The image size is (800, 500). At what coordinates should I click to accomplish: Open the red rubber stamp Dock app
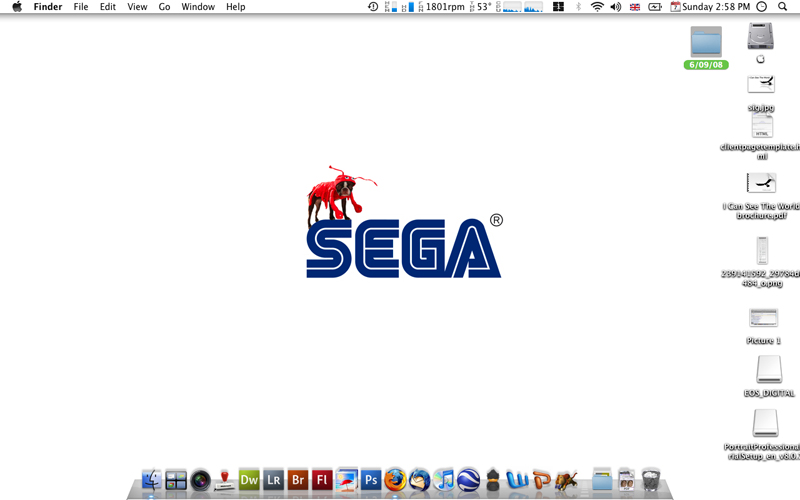pyautogui.click(x=224, y=480)
